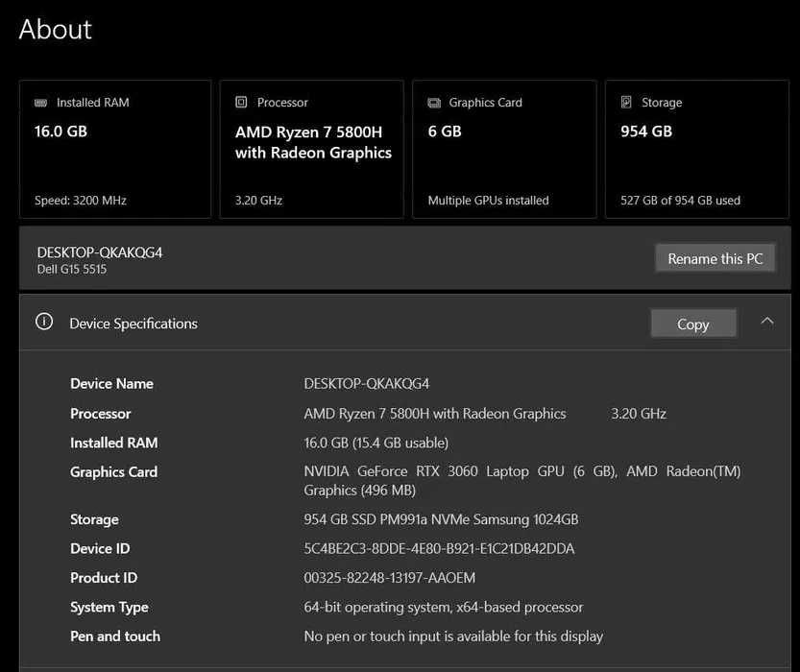Image resolution: width=800 pixels, height=672 pixels.
Task: Select '16.0 GB (15.4 GB usable)' value
Action: pos(376,443)
